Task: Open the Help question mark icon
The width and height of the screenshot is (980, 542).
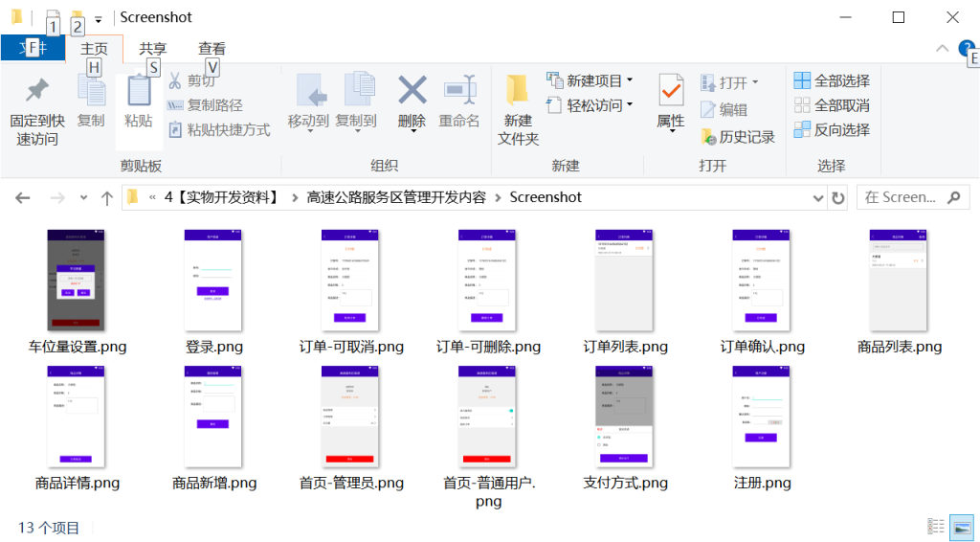Action: coord(967,48)
